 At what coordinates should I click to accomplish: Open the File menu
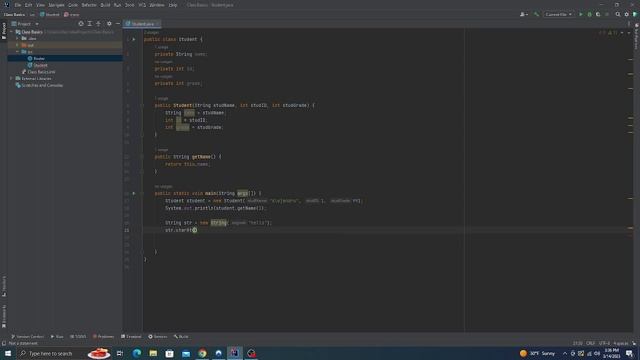point(18,5)
